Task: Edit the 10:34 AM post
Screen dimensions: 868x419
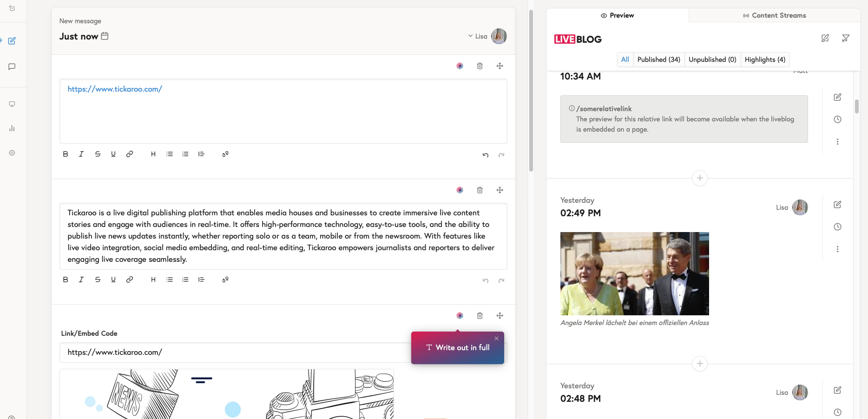Action: pos(838,97)
